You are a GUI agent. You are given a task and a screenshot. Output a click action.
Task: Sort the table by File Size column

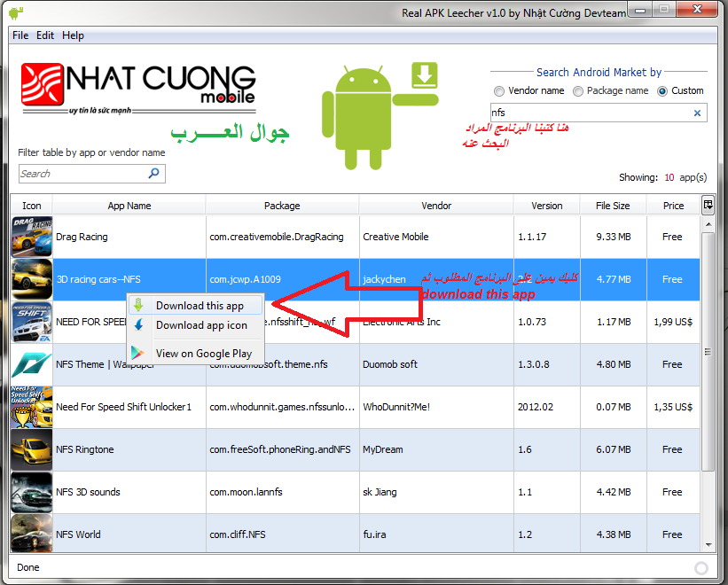613,206
